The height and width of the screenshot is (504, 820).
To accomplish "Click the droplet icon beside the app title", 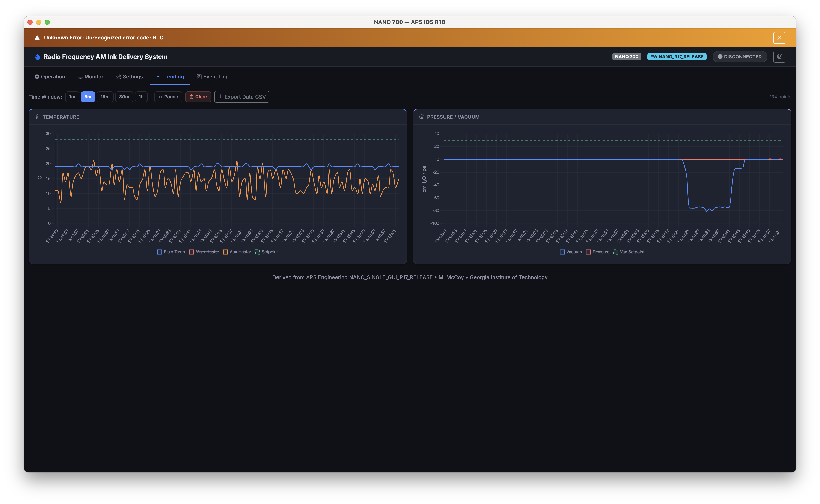I will tap(37, 56).
